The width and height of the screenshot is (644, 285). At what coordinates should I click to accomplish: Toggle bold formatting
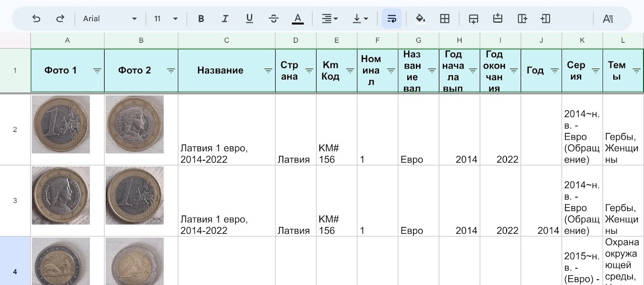tap(201, 19)
